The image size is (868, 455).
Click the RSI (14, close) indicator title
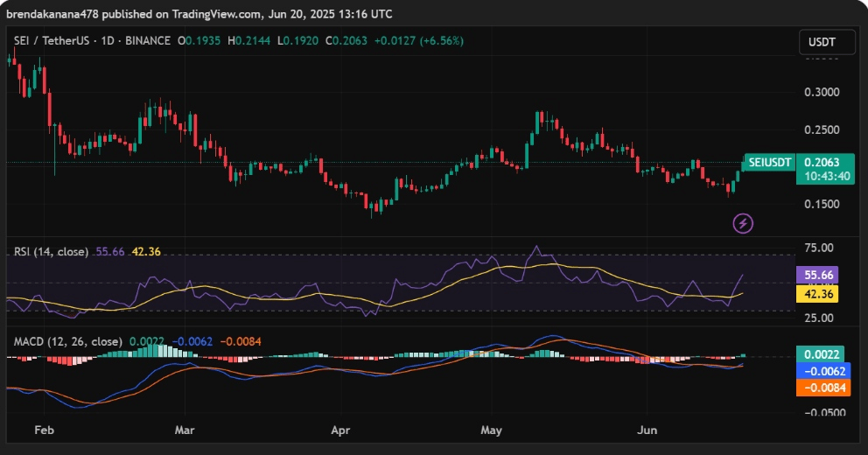(x=51, y=252)
